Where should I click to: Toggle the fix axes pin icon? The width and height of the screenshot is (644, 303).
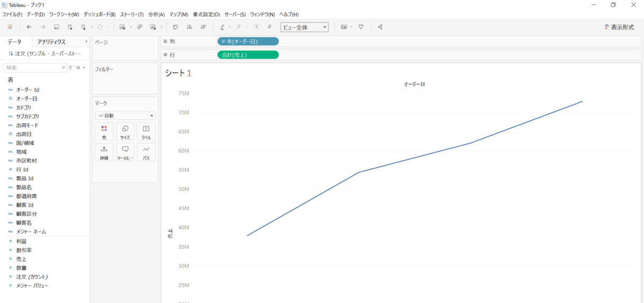coord(269,27)
